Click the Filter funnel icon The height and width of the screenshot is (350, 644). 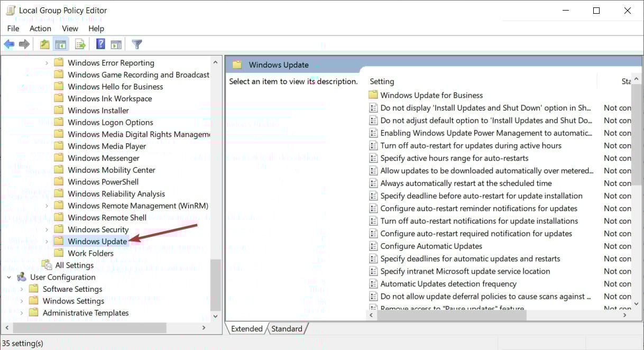pos(137,44)
